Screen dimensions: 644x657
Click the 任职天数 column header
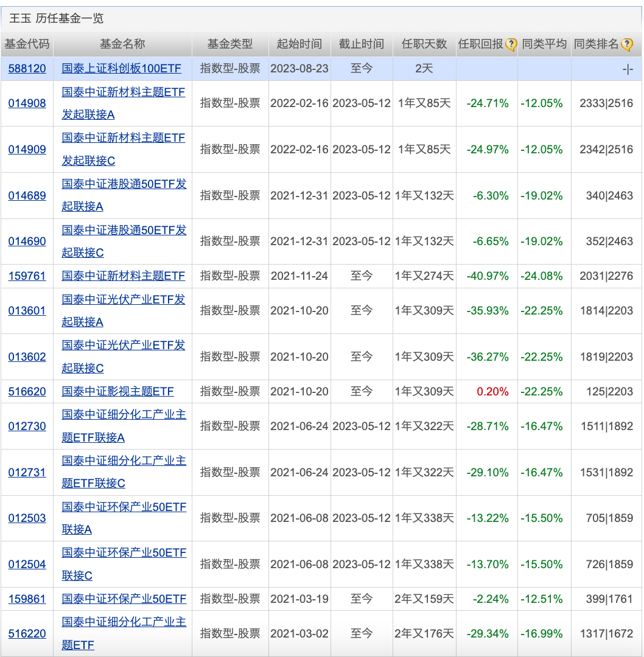pyautogui.click(x=424, y=44)
